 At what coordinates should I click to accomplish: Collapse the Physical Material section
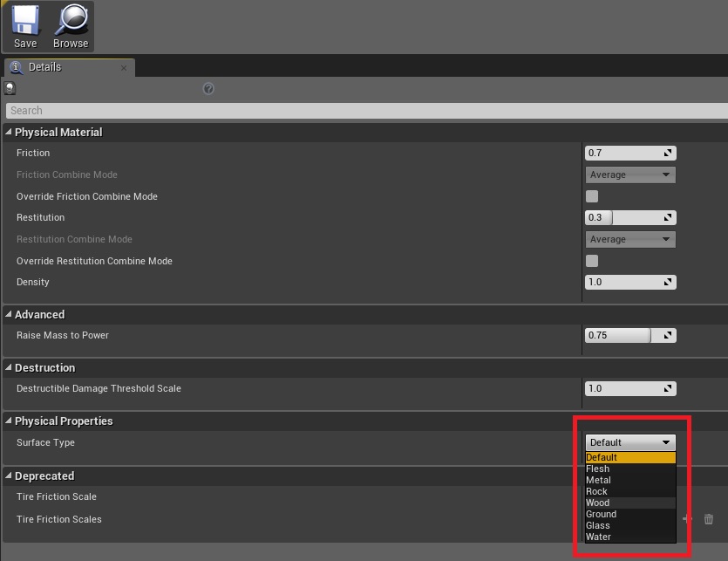9,133
